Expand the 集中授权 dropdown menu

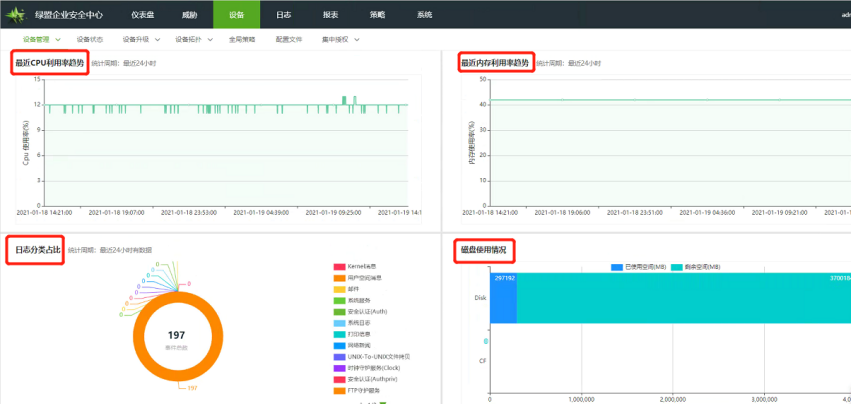pyautogui.click(x=341, y=39)
